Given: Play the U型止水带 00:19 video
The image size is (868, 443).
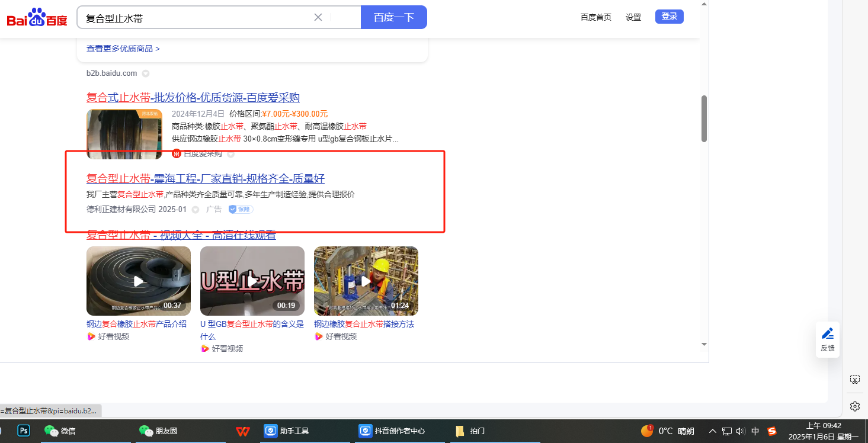Looking at the screenshot, I should [252, 281].
